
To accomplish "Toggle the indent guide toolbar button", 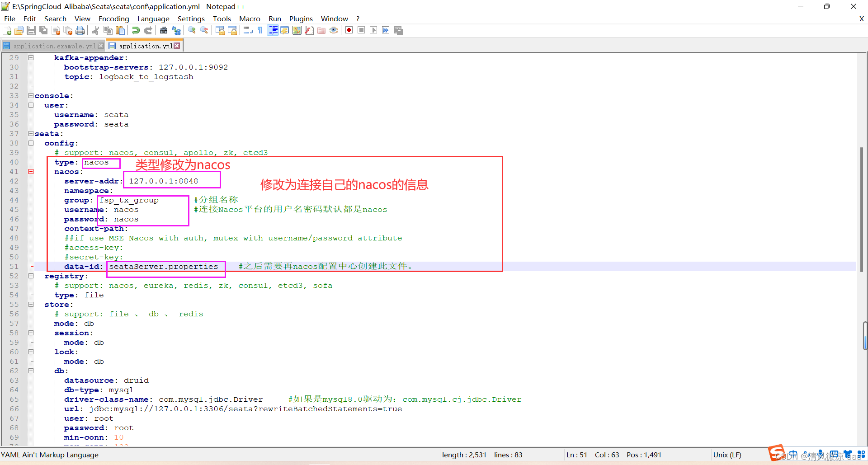I will pyautogui.click(x=273, y=30).
